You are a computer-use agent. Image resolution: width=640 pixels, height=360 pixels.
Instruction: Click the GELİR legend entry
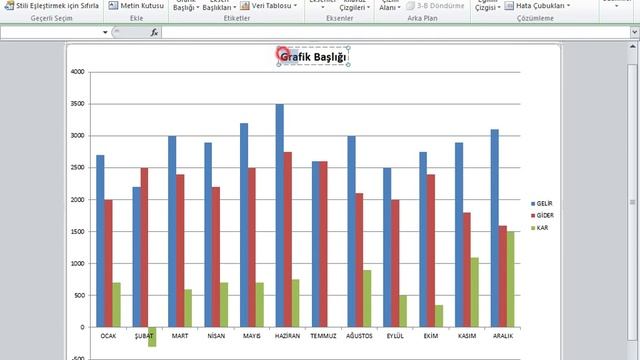point(542,203)
